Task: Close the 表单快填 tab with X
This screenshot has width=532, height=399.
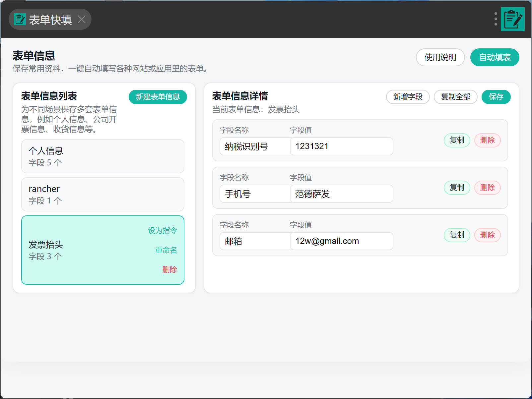Action: click(x=82, y=20)
